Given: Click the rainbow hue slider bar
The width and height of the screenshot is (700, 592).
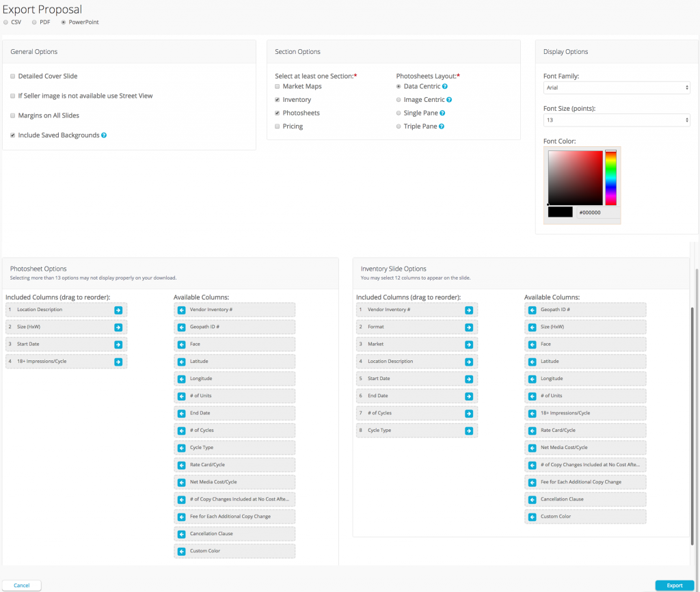Looking at the screenshot, I should 610,178.
